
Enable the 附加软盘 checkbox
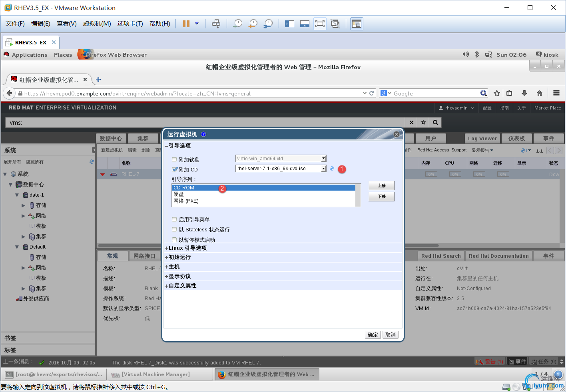[x=174, y=159]
